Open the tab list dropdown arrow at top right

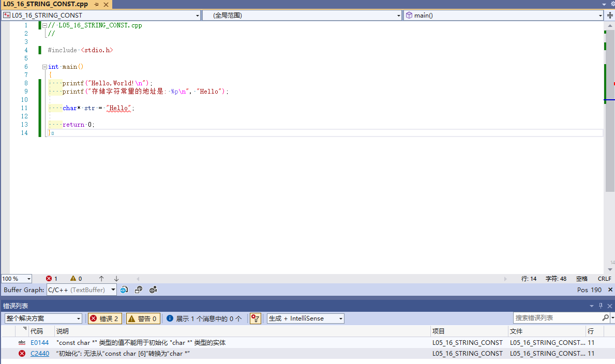(604, 4)
